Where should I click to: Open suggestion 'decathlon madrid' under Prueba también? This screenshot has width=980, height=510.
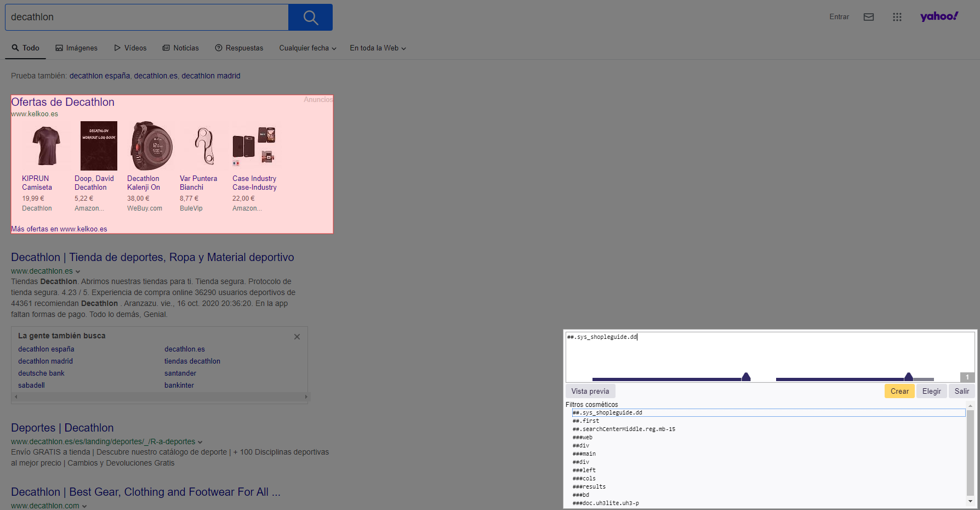pyautogui.click(x=211, y=76)
